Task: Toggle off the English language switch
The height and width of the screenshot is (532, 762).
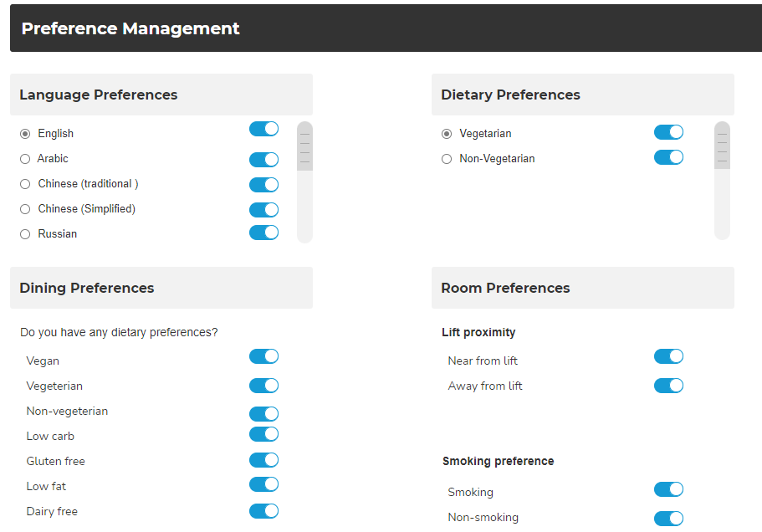Action: point(263,129)
